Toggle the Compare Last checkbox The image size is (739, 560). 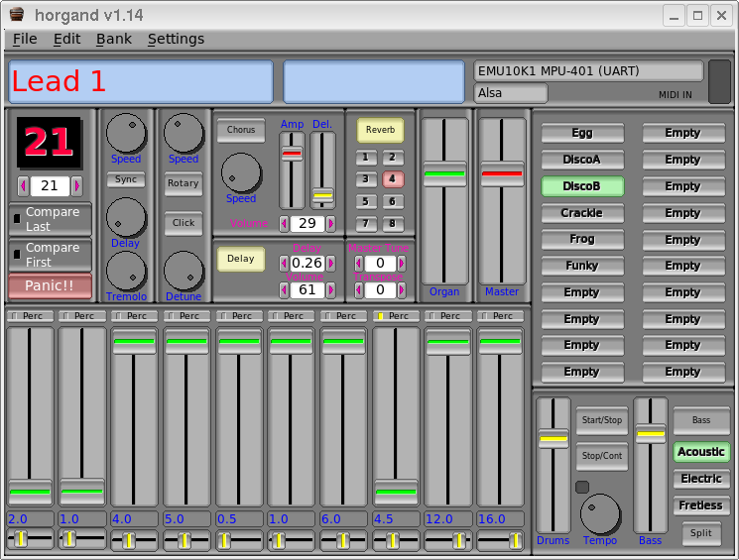coord(17,219)
